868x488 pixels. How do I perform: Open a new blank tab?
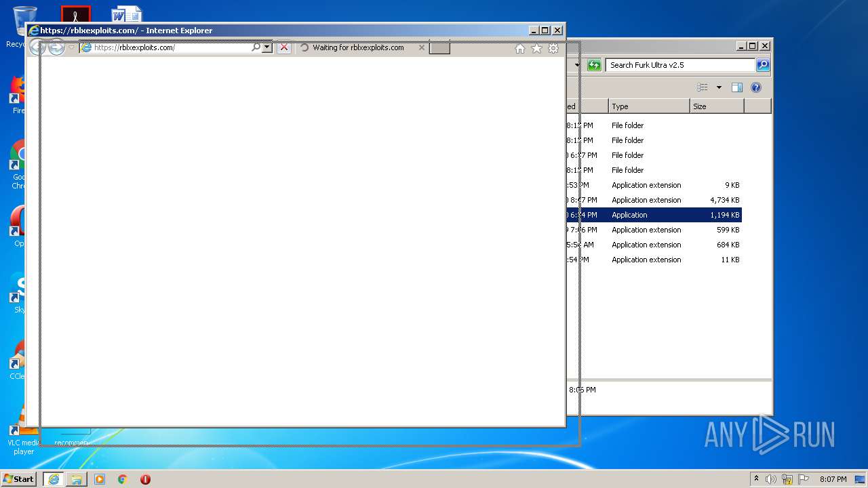439,47
